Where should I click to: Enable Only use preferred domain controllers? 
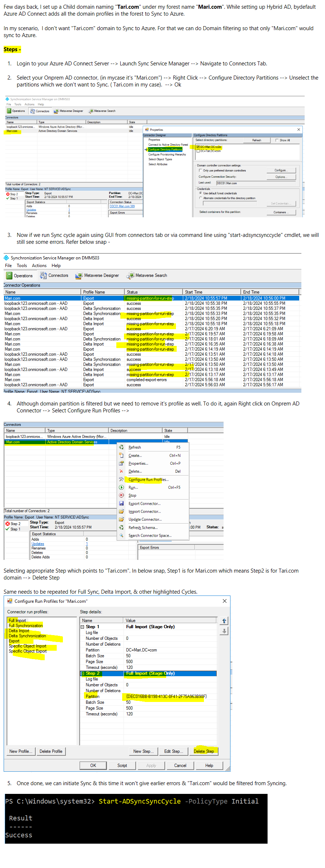point(200,170)
